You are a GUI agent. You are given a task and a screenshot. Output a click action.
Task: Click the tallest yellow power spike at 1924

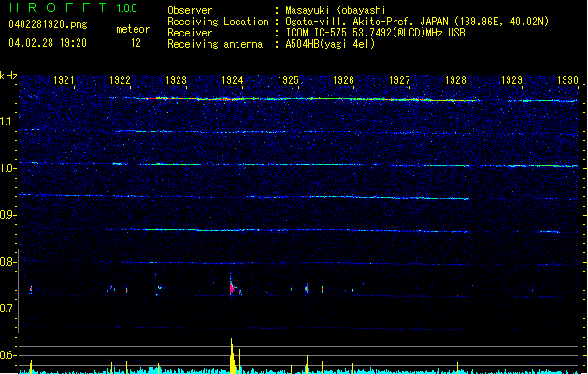232,356
